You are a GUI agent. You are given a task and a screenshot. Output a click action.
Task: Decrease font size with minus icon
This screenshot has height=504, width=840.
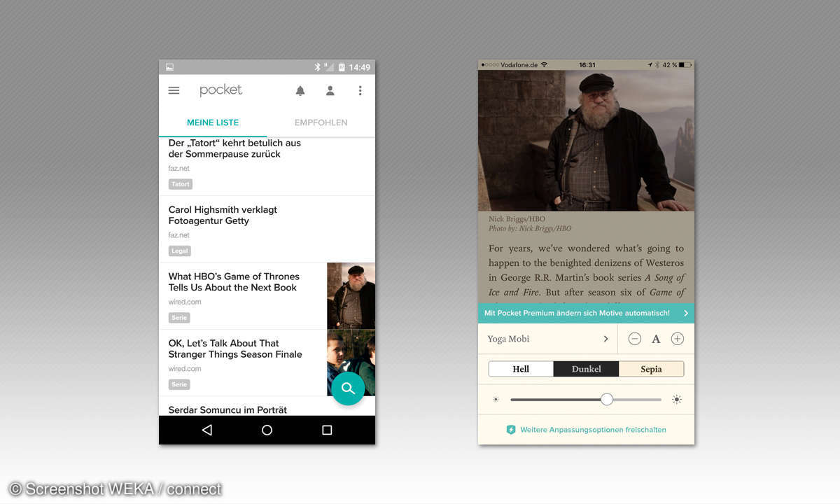(x=635, y=339)
